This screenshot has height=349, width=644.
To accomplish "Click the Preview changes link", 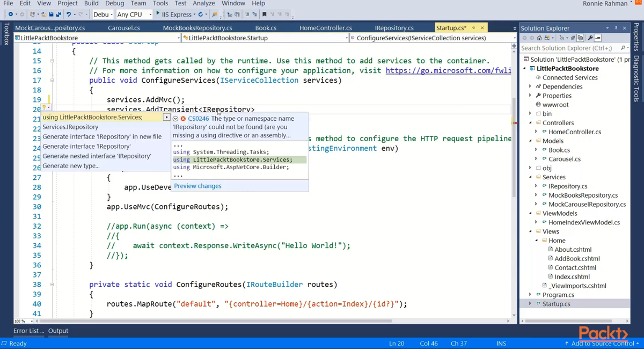I will (197, 186).
